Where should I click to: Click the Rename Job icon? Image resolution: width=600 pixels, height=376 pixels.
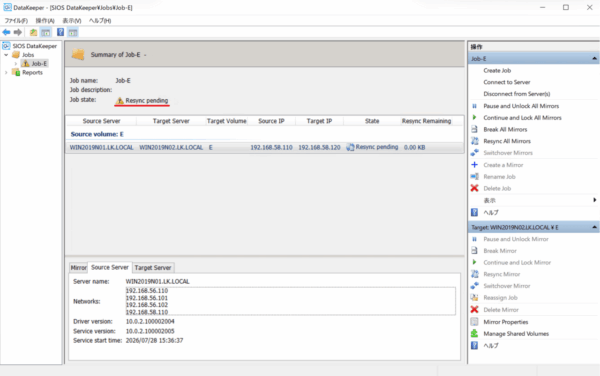point(474,176)
